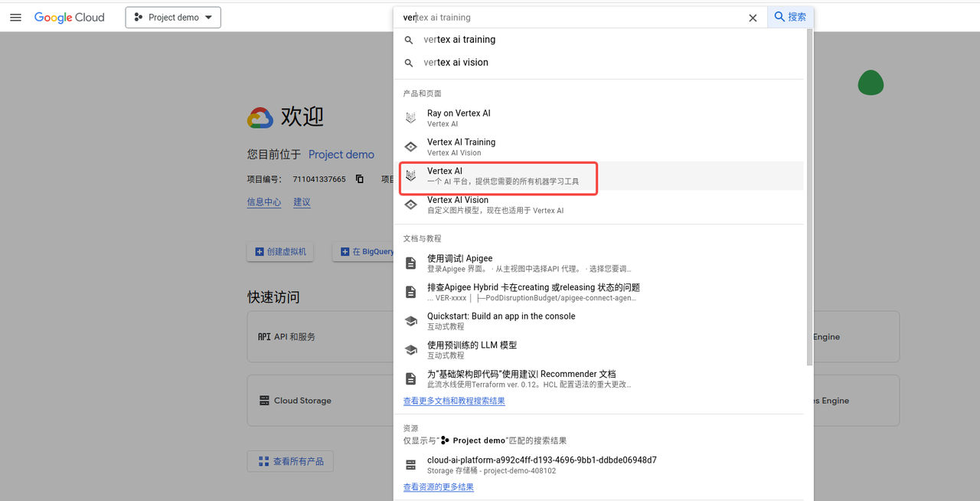Viewport: 980px width, 501px height.
Task: Open the Project demo project picker
Action: (173, 17)
